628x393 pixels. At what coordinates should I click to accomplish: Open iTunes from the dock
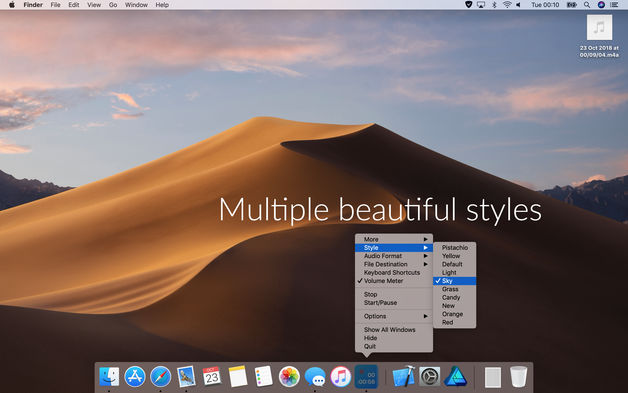click(x=340, y=377)
